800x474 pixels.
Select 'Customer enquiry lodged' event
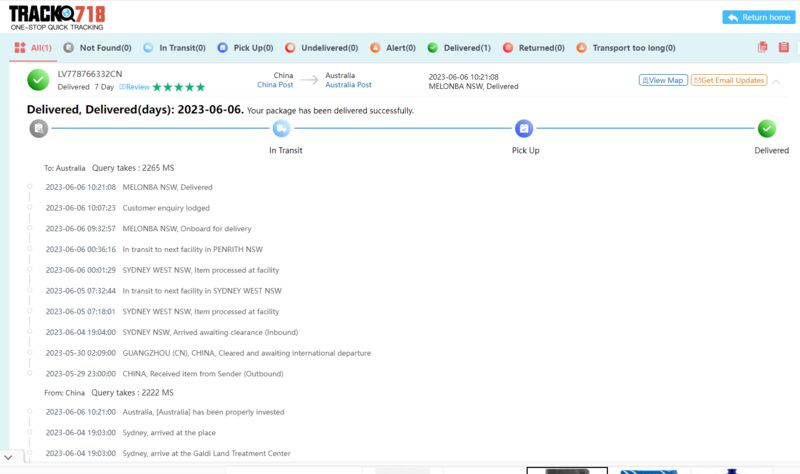tap(128, 208)
